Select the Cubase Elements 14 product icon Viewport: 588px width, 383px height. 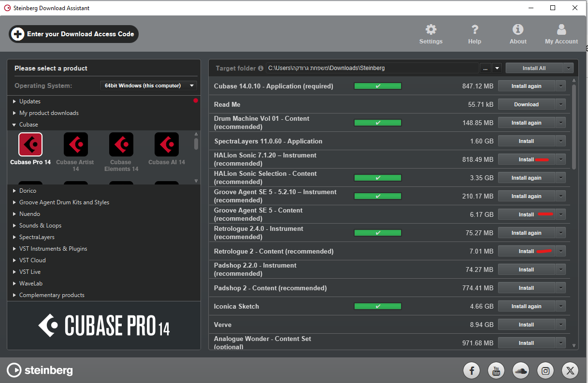(x=121, y=144)
